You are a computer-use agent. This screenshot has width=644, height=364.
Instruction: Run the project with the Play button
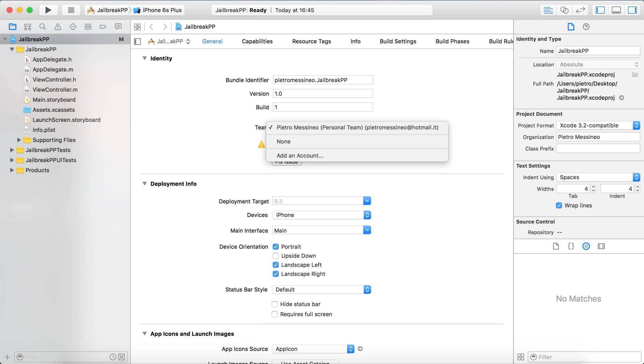[48, 10]
